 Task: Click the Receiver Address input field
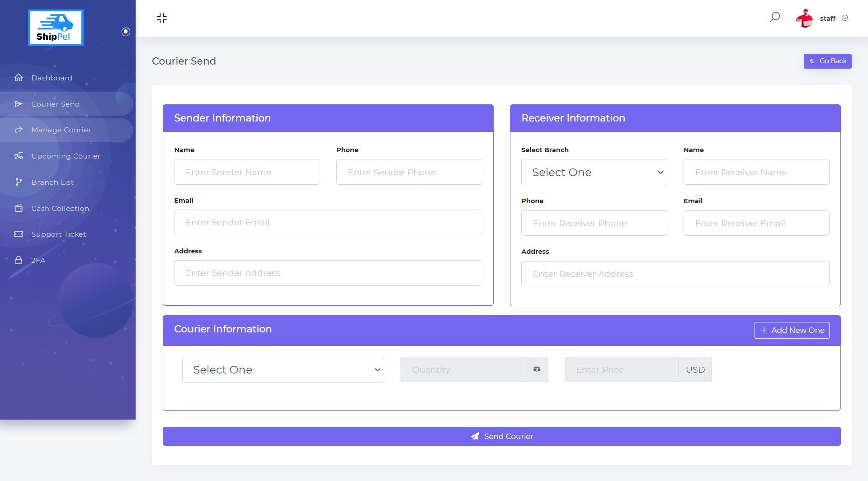[x=675, y=274]
